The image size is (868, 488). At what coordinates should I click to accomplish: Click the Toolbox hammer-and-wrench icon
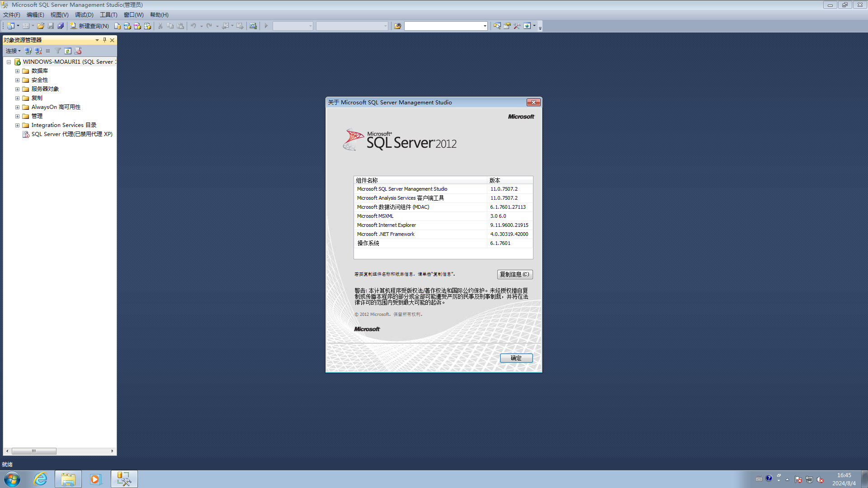(517, 26)
